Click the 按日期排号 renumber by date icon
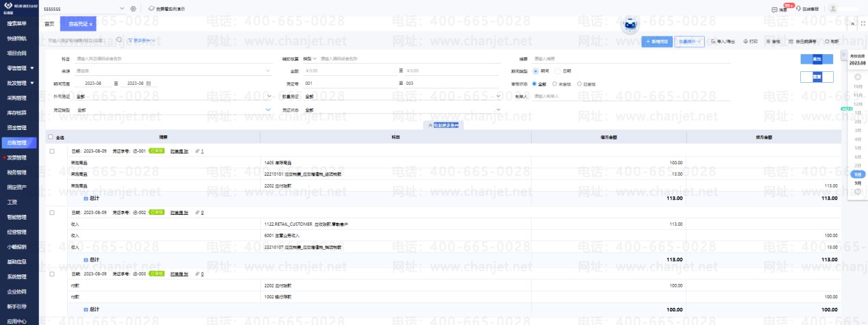Viewport: 868px width, 325px height. [x=791, y=42]
